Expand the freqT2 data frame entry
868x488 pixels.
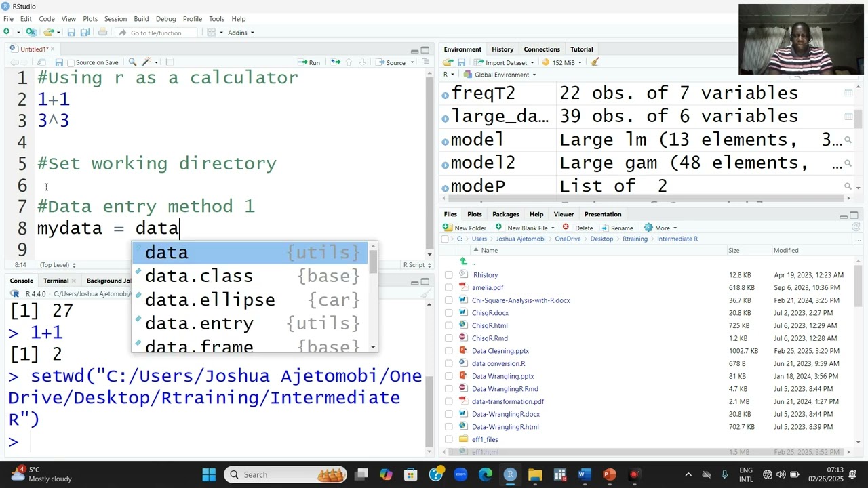tap(445, 96)
